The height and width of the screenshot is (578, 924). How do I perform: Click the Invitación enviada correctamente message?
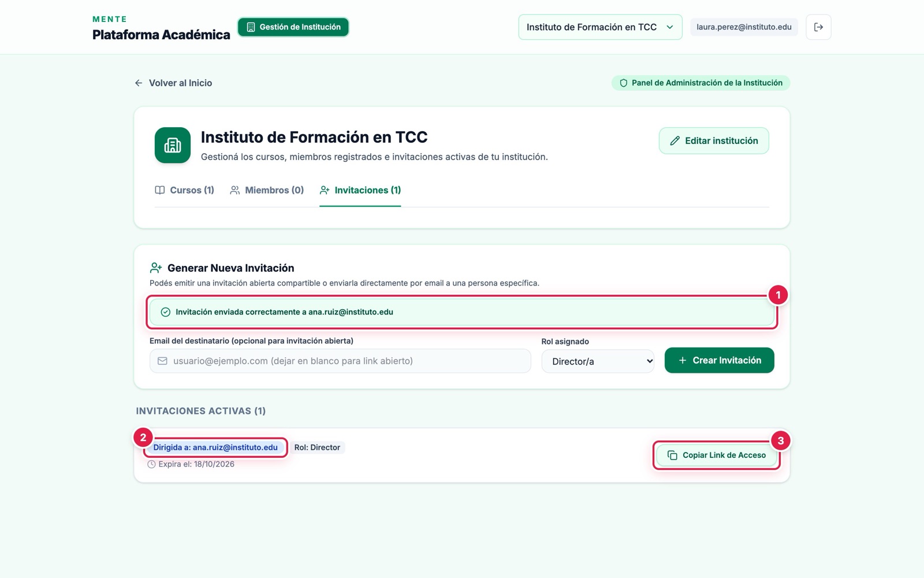(x=284, y=312)
